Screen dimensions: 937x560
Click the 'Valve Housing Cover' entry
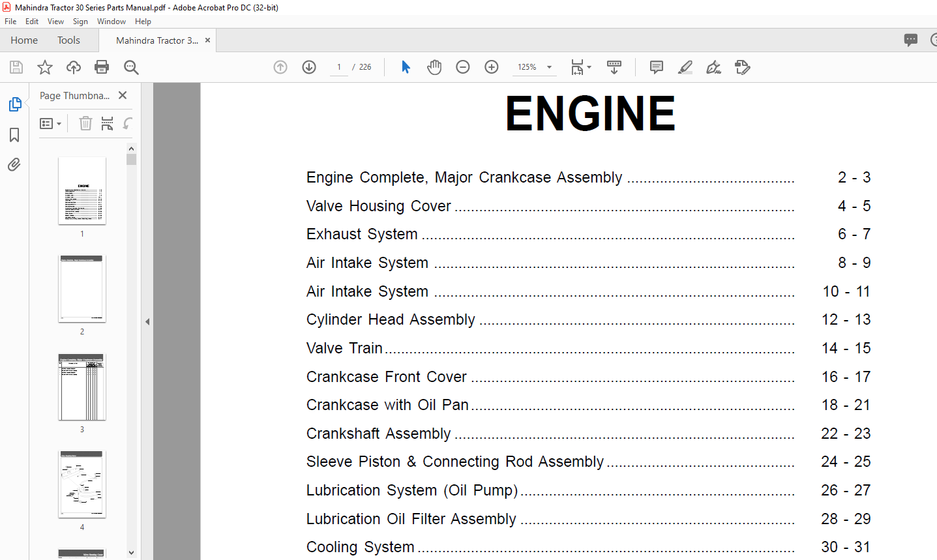click(379, 206)
